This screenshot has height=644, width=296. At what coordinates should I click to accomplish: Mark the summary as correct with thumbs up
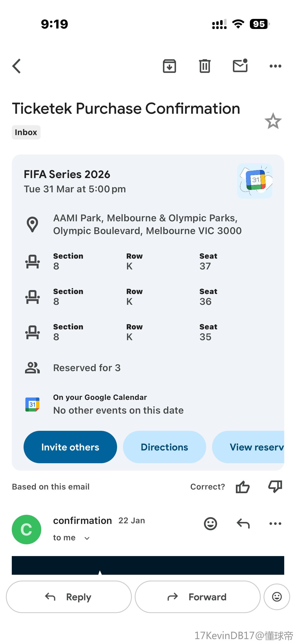(x=242, y=487)
